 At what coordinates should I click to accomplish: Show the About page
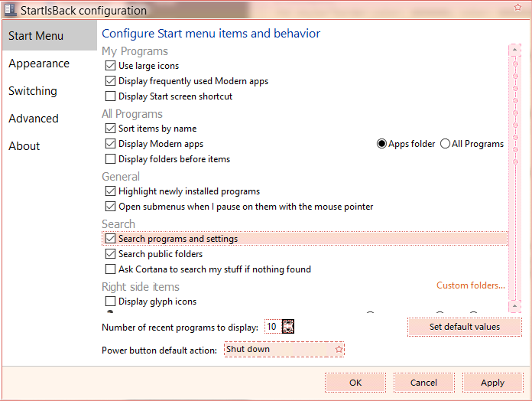[x=24, y=146]
